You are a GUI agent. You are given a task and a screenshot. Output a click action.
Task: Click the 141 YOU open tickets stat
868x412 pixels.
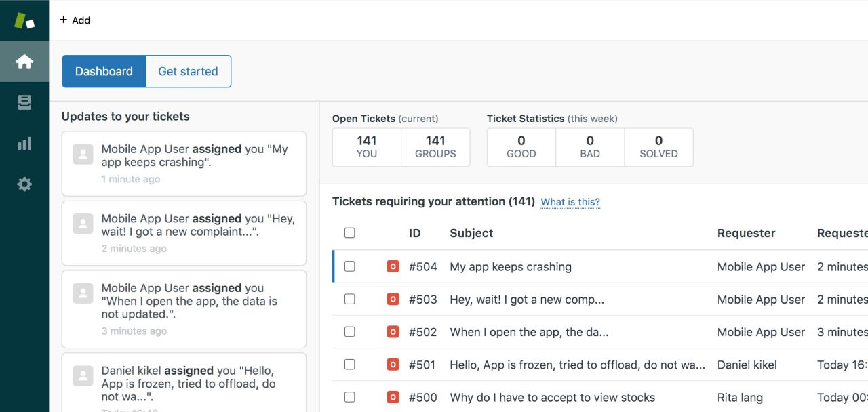(367, 147)
